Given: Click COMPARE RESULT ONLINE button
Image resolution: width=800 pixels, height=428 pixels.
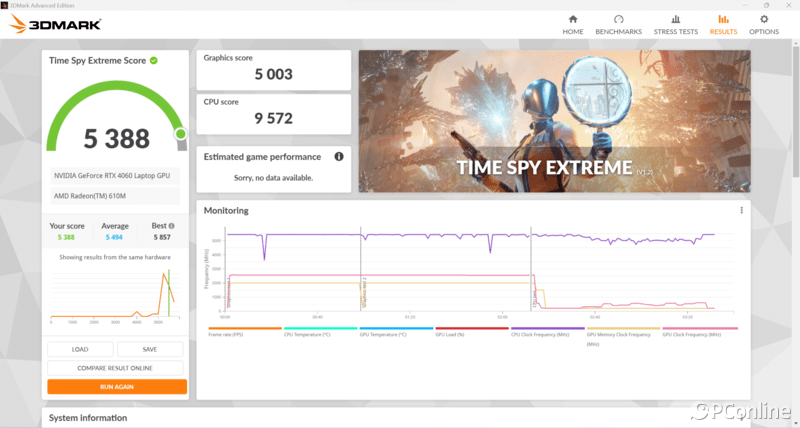Looking at the screenshot, I should 115,368.
